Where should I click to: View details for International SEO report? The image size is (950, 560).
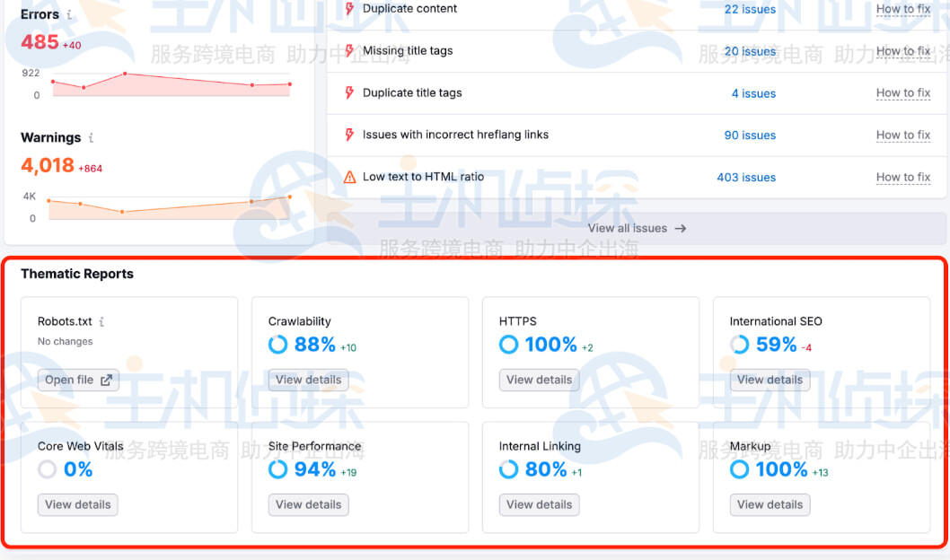[770, 380]
